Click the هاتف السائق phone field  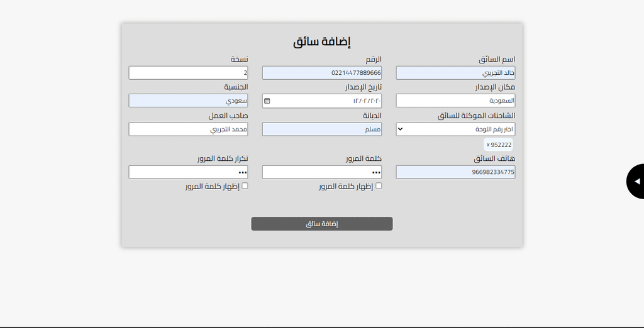pos(455,172)
